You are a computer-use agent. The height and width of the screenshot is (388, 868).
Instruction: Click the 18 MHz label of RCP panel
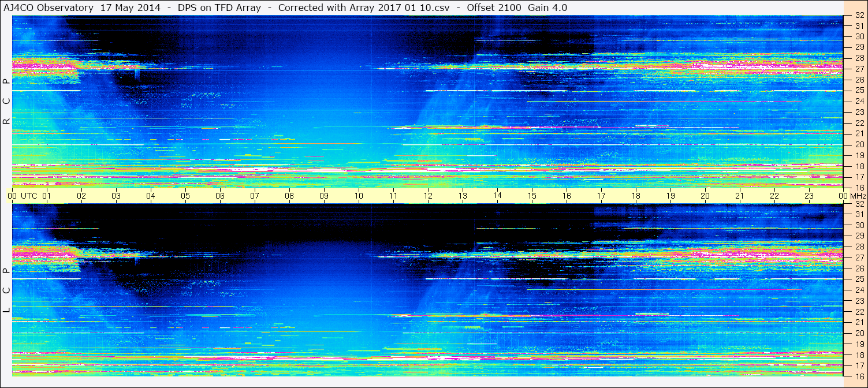pyautogui.click(x=859, y=166)
